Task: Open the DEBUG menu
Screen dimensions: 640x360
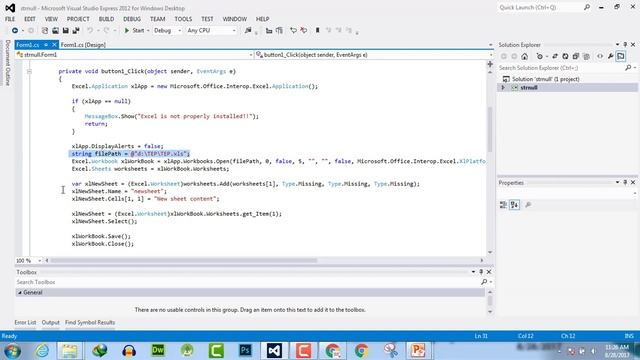Action: [132, 19]
